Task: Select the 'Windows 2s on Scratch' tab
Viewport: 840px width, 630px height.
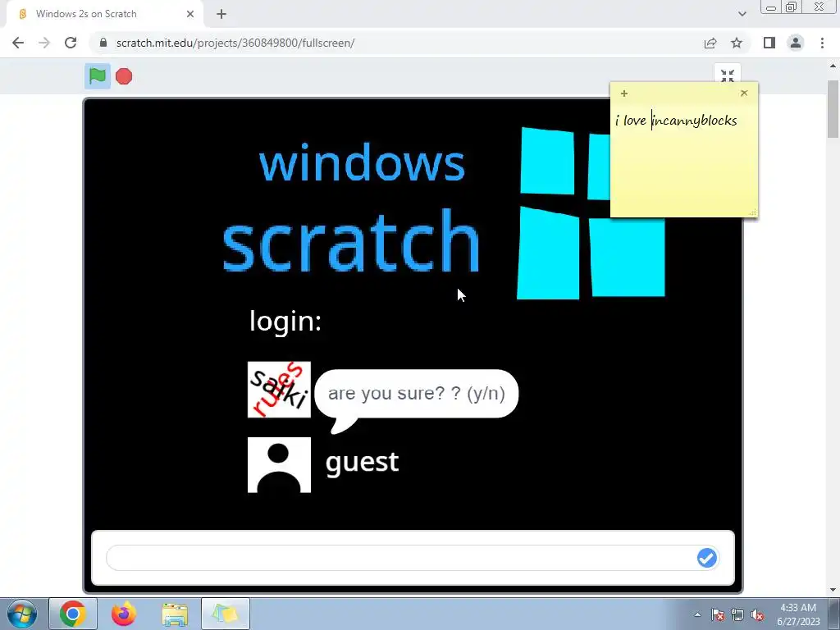Action: coord(104,14)
